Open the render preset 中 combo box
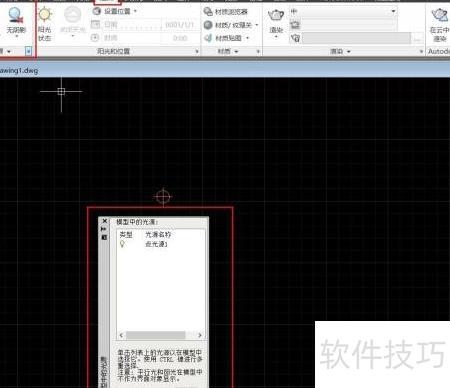The image size is (450, 388). point(343,11)
